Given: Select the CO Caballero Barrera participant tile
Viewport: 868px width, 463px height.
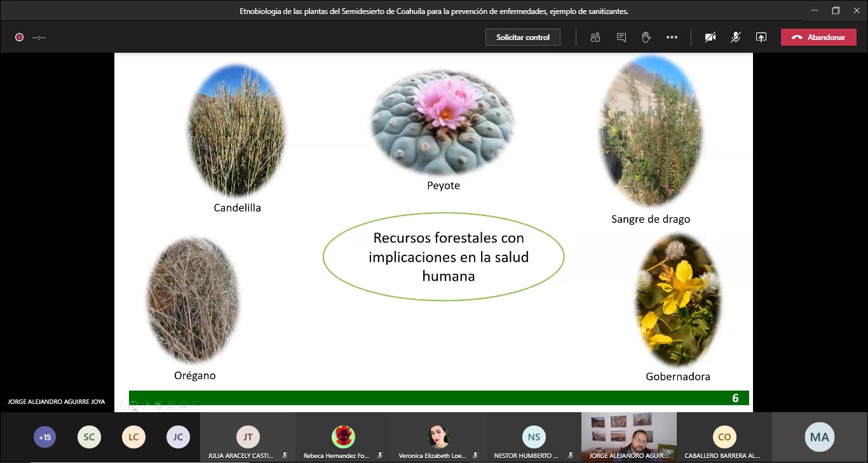Looking at the screenshot, I should point(724,437).
